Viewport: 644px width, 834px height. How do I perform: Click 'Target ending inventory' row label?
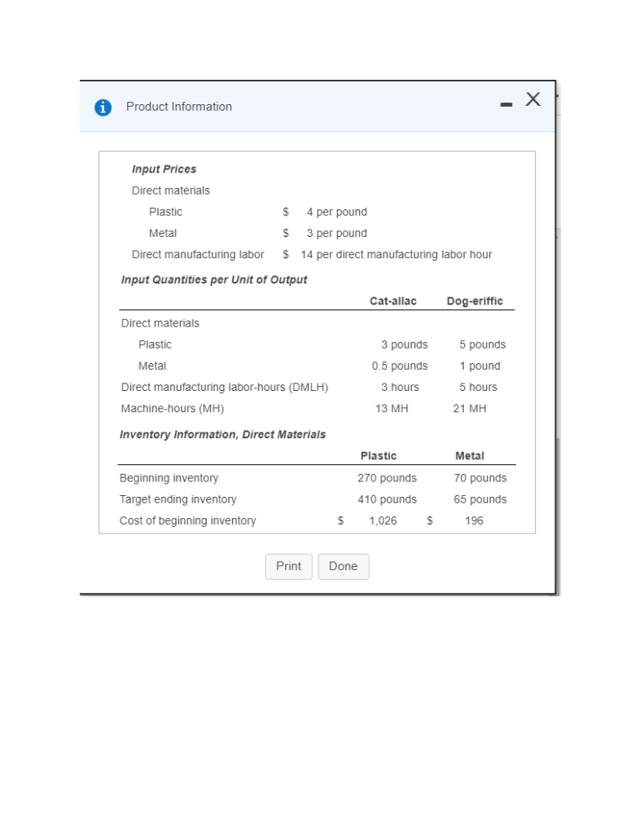177,499
